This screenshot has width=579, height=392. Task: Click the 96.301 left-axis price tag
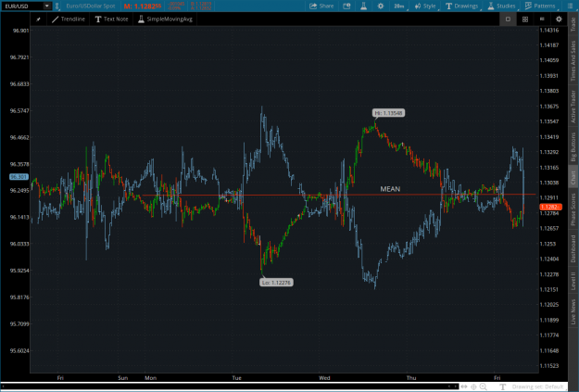pos(19,177)
